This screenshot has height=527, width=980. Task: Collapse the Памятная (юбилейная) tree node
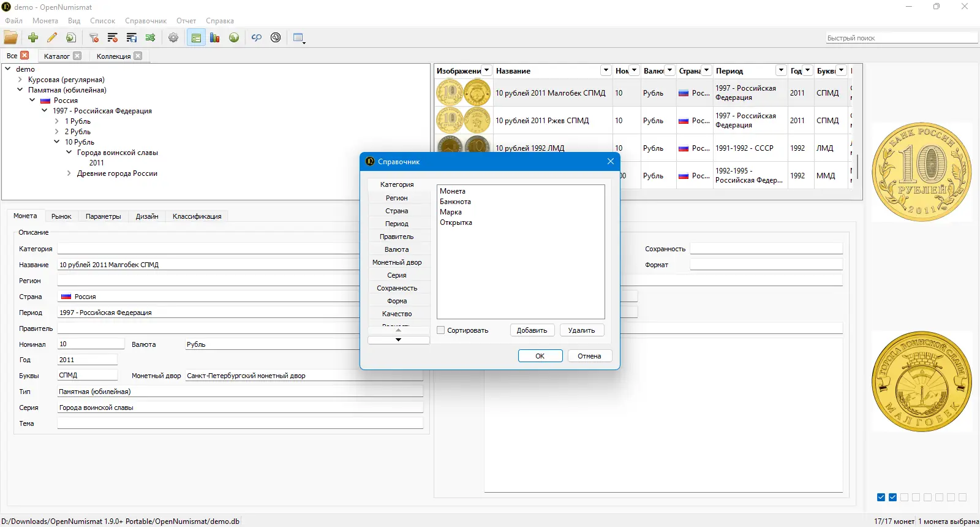20,90
